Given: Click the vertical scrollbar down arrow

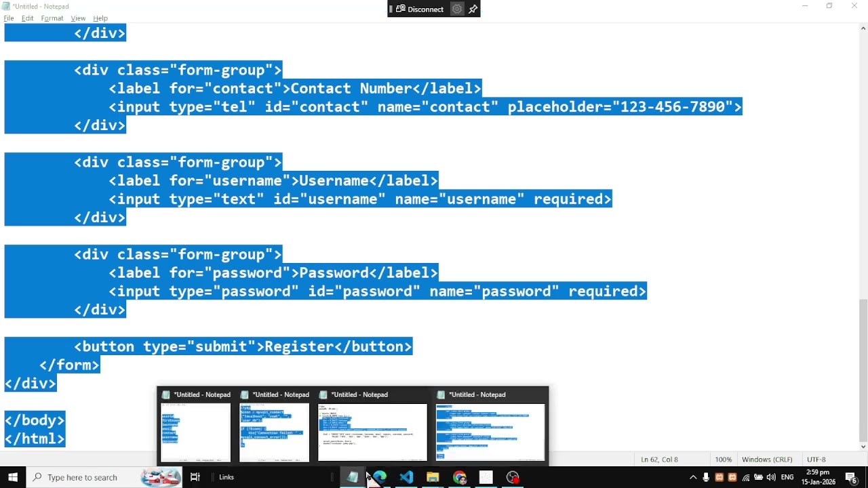Looking at the screenshot, I should pos(863,446).
